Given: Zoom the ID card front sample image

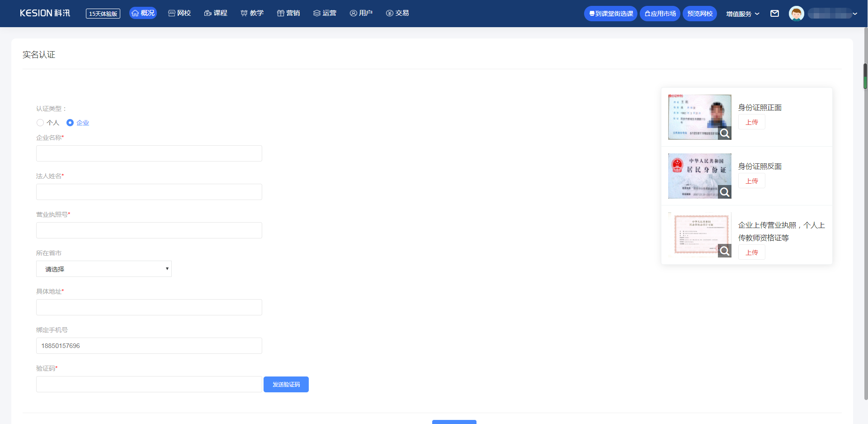Looking at the screenshot, I should pyautogui.click(x=725, y=133).
